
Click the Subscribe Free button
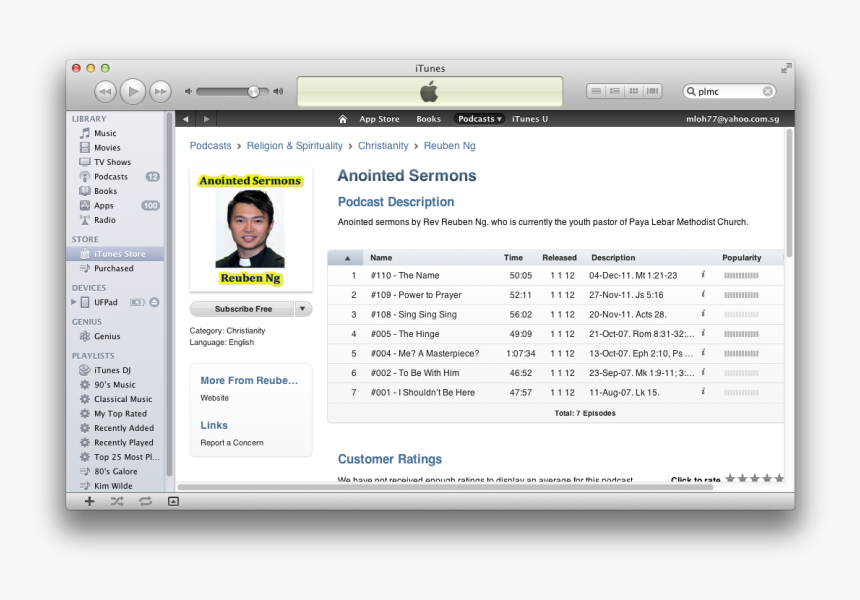(243, 309)
